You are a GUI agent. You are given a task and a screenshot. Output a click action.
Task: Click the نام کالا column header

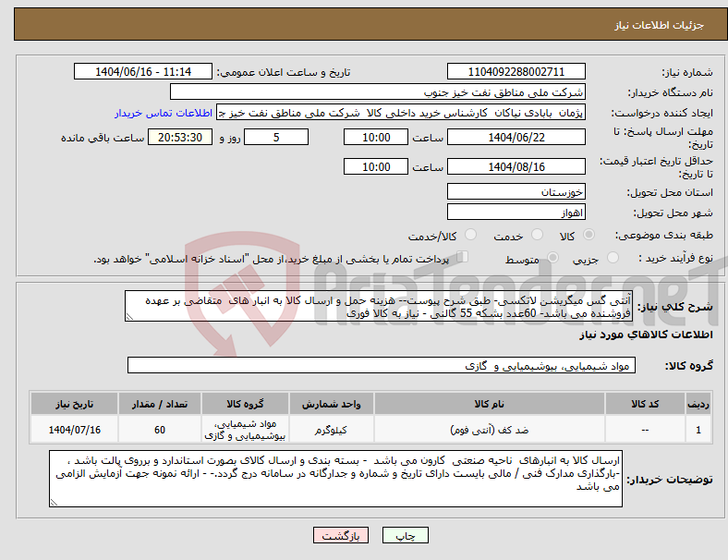pos(490,404)
